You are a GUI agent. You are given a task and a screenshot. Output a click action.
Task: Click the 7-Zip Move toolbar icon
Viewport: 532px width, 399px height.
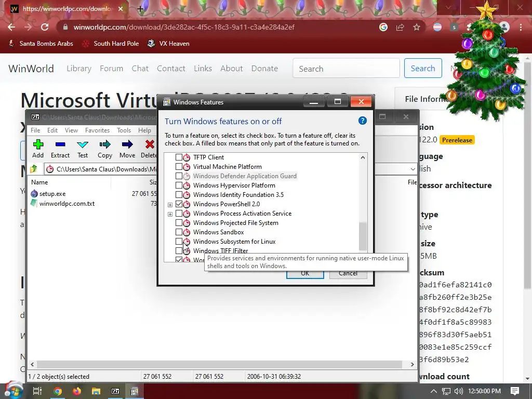(x=127, y=144)
